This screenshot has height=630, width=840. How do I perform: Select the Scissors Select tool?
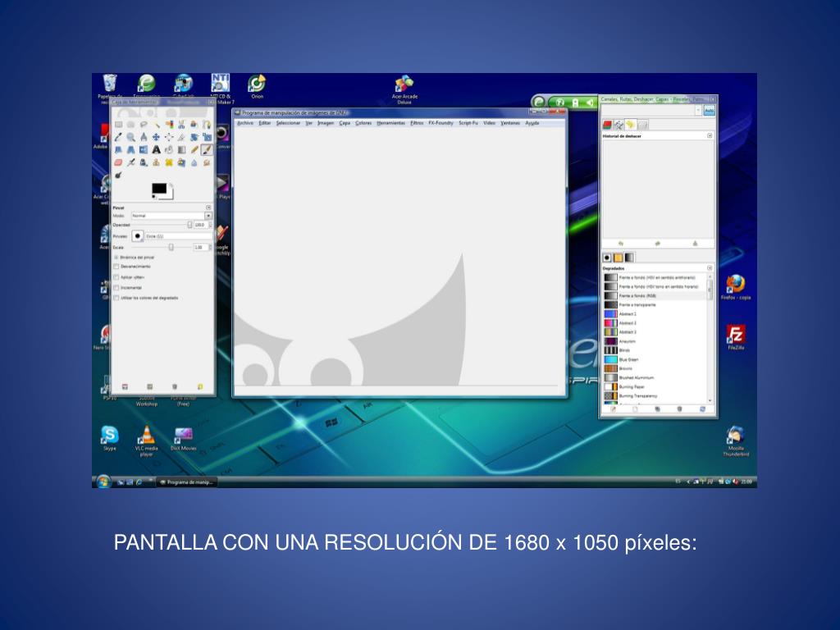181,125
